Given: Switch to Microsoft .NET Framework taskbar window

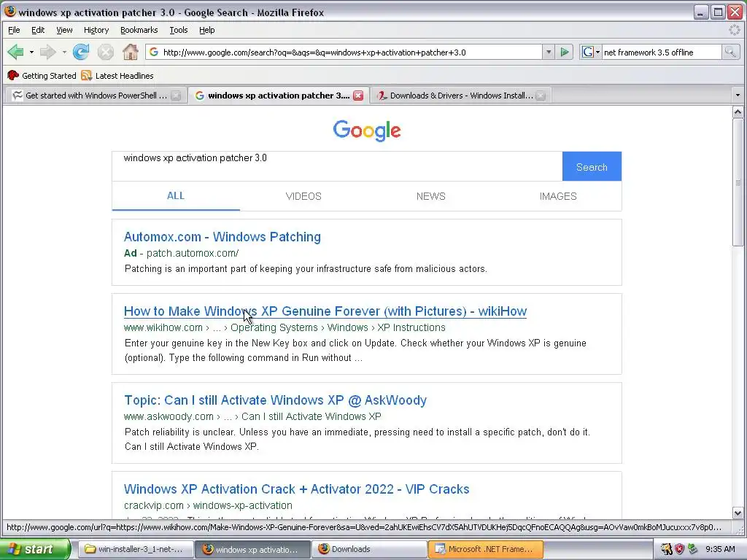Looking at the screenshot, I should [485, 549].
